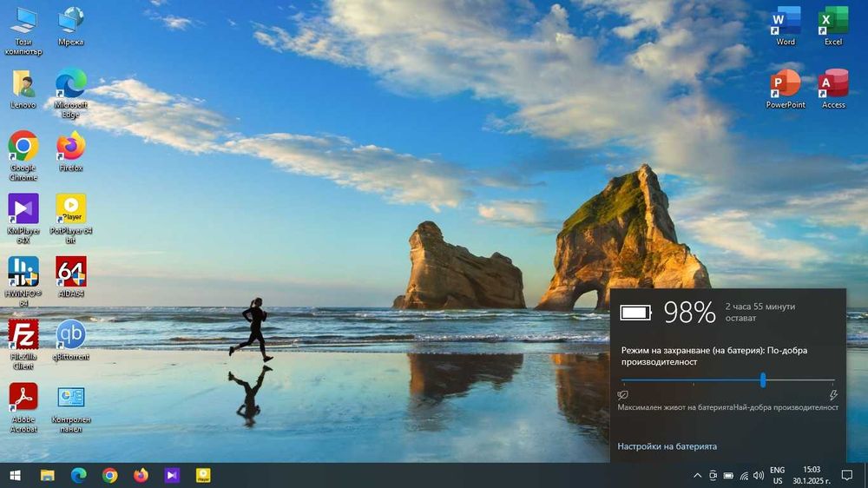
Task: Select the PowerPoint desktop shortcut
Action: (x=786, y=84)
